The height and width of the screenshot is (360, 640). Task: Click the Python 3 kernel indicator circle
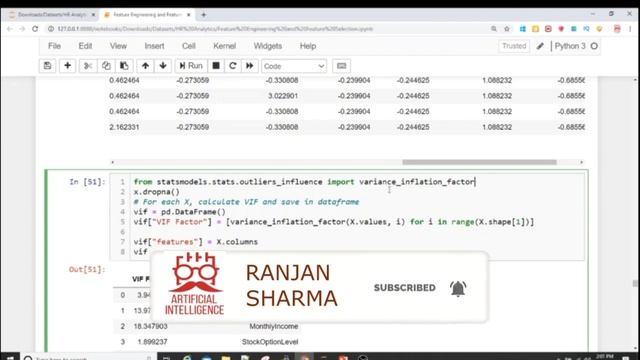(x=594, y=46)
